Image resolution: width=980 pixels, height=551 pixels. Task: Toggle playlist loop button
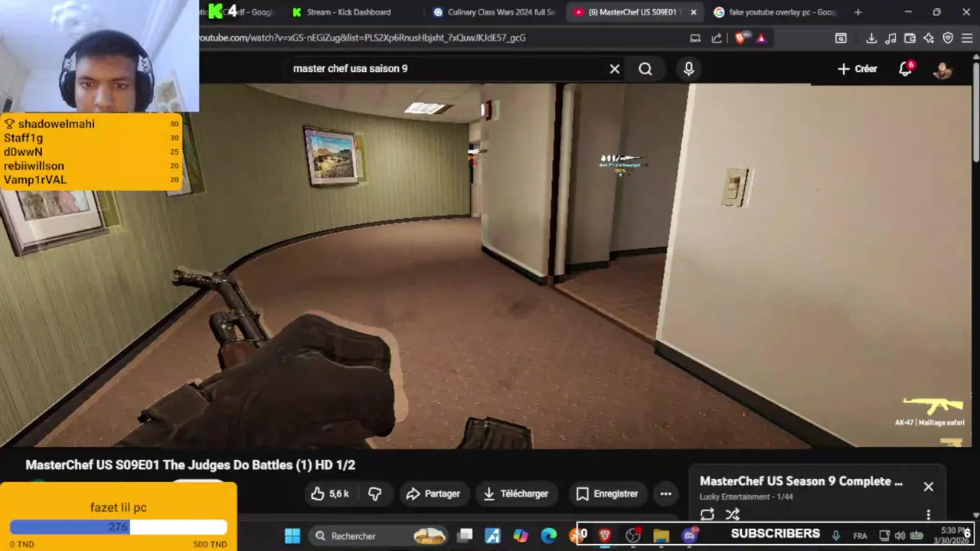coord(707,514)
